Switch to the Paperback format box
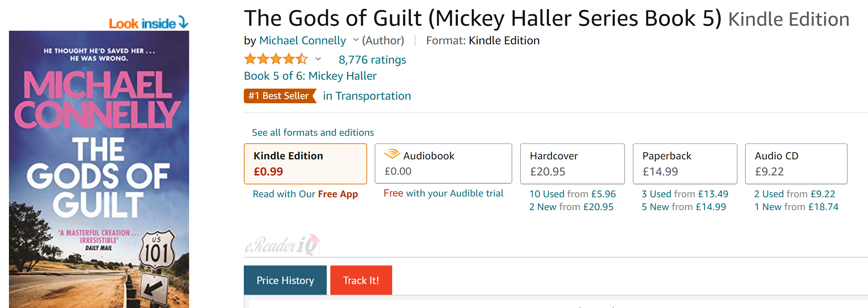868x308 pixels. point(685,164)
